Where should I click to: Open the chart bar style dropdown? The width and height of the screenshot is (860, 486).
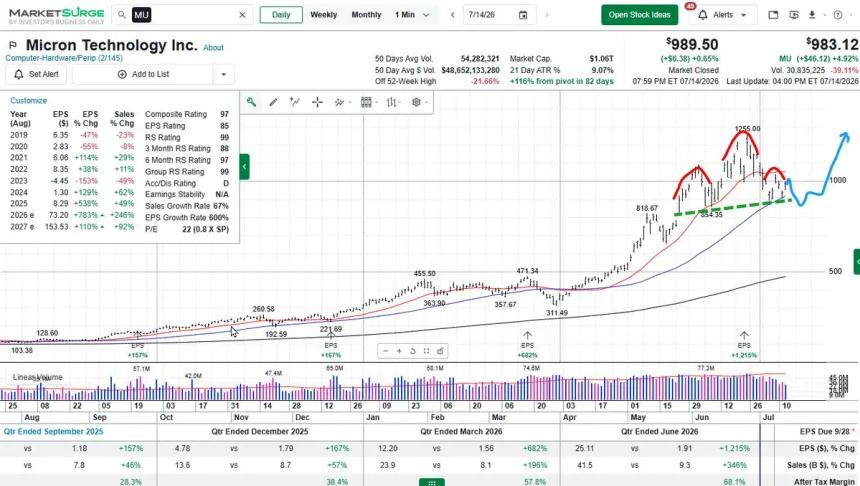(x=394, y=102)
